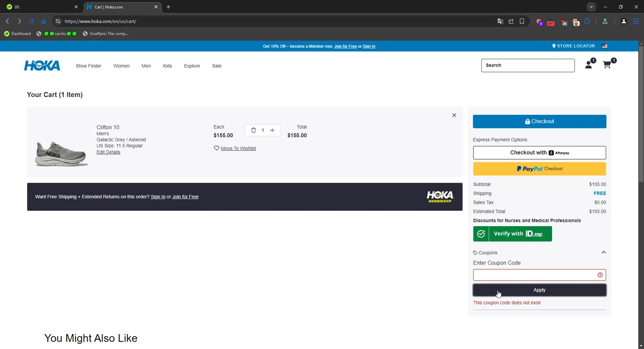
Task: Open the tab search dropdown
Action: click(x=591, y=7)
